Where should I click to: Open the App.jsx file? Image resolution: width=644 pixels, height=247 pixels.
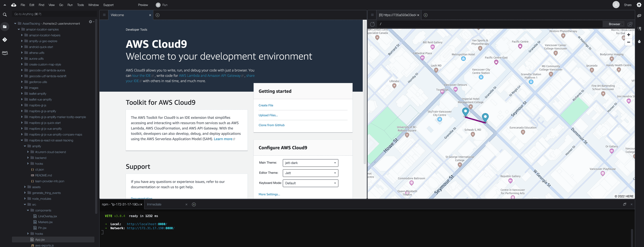point(40,239)
